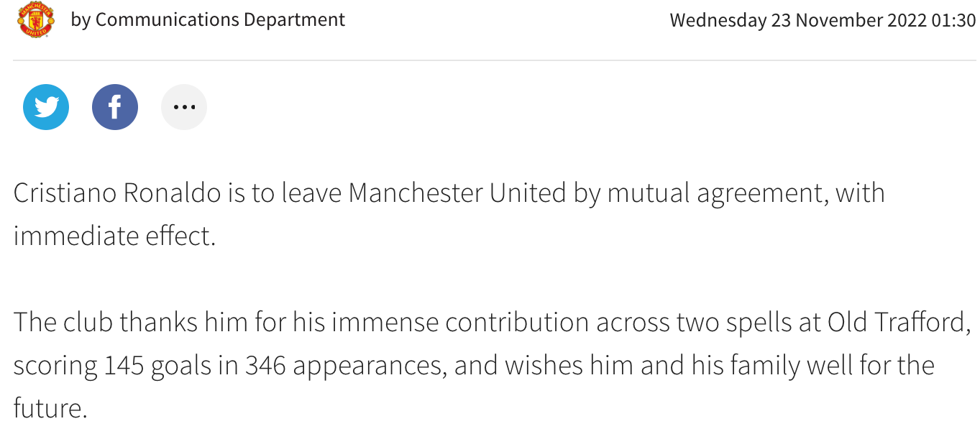Image resolution: width=980 pixels, height=434 pixels.
Task: Click the Wednesday 23 November 2022 timestamp
Action: point(823,20)
